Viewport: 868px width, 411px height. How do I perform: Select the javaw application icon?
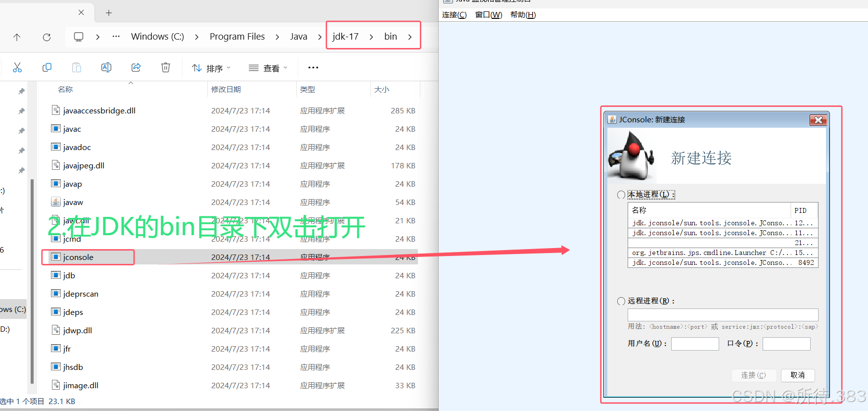coord(56,202)
